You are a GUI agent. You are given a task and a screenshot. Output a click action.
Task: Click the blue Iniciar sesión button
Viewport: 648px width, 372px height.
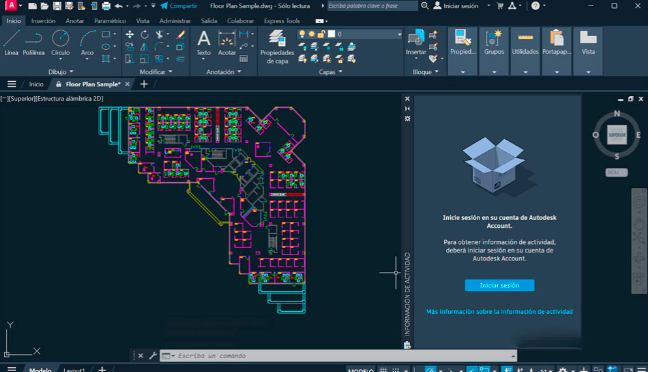pos(499,285)
